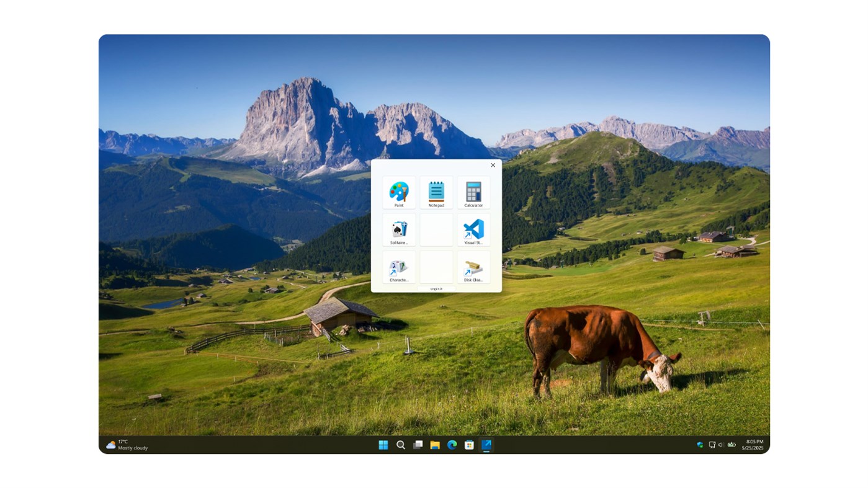Run Disk Cleanup

pyautogui.click(x=473, y=266)
